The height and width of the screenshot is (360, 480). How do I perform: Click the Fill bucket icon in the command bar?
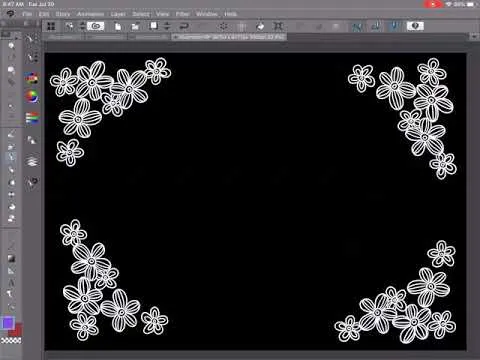[260, 26]
